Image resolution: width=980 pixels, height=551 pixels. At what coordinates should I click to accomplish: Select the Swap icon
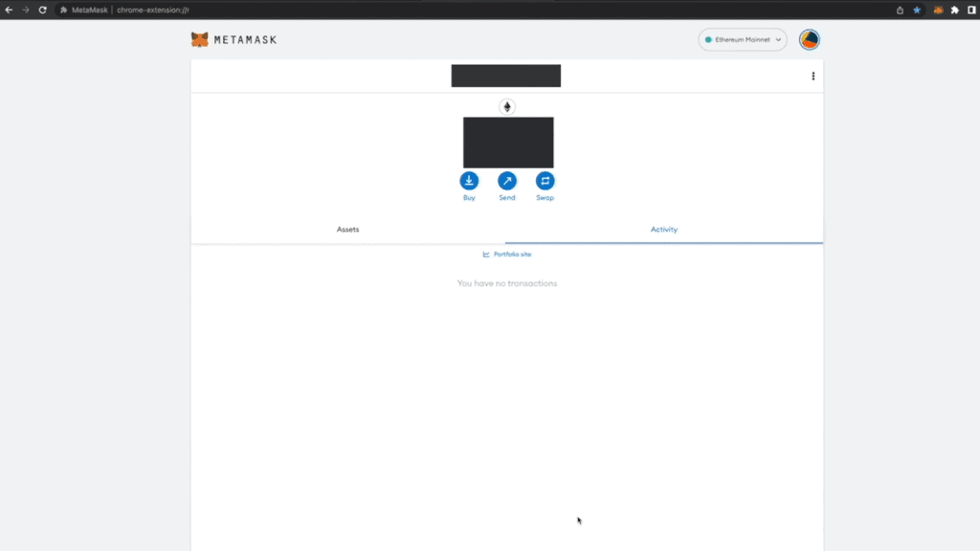545,181
